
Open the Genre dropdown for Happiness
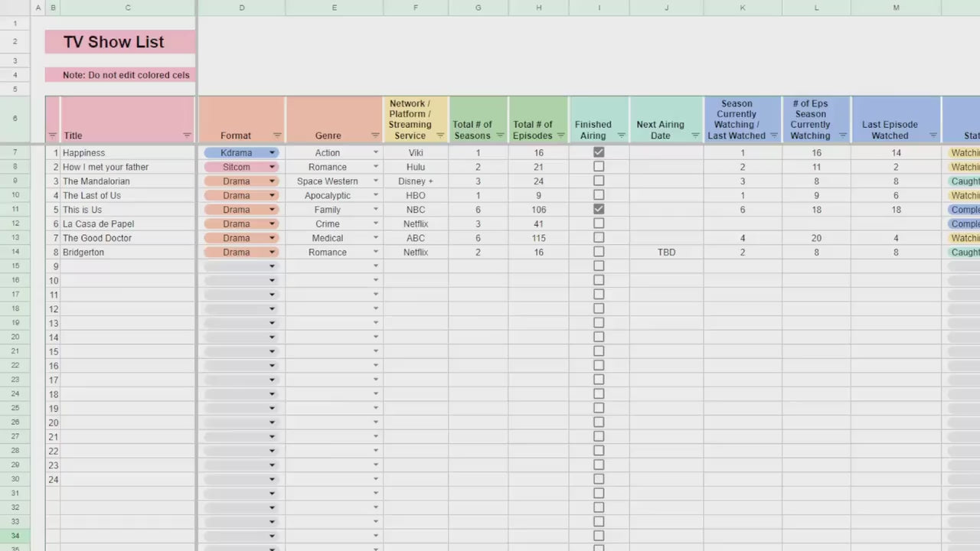click(375, 152)
